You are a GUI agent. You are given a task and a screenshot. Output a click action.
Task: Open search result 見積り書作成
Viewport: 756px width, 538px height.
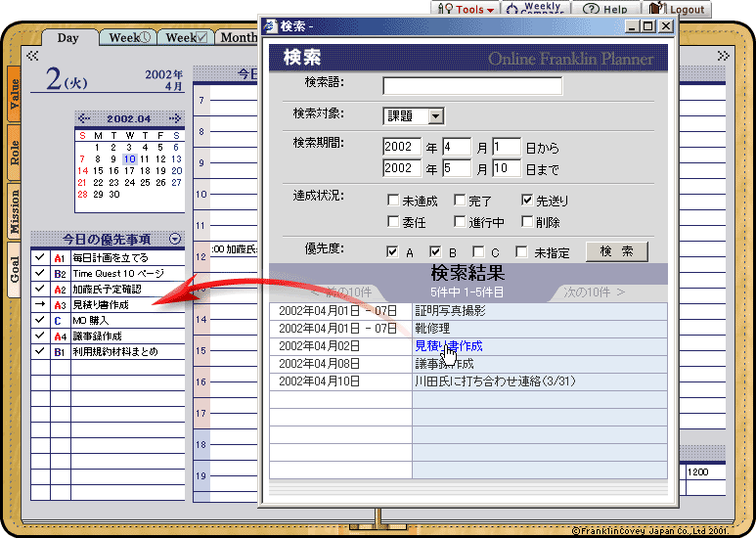448,346
